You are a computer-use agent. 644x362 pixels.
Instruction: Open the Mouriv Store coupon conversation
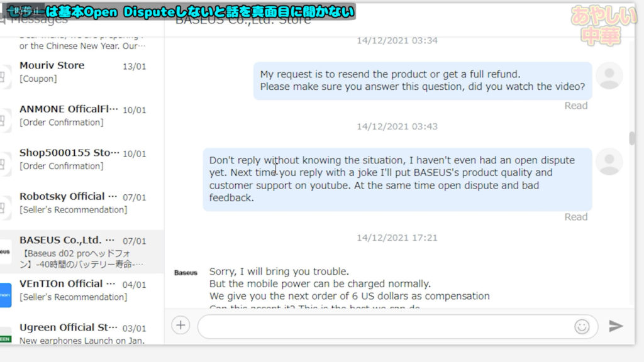tap(82, 72)
